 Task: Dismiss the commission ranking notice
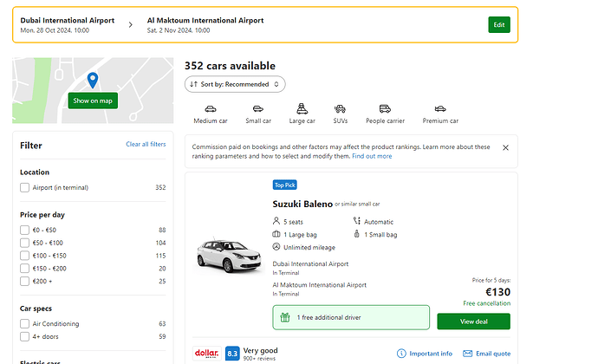[506, 147]
